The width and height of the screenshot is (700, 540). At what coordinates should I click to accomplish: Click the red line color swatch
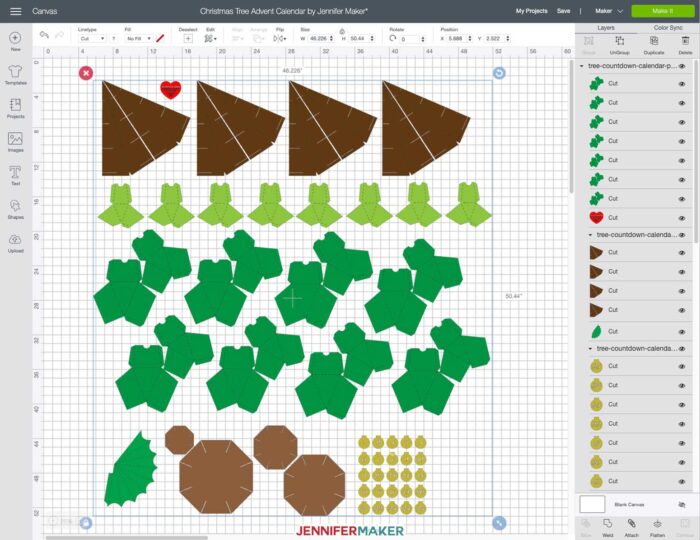[160, 38]
